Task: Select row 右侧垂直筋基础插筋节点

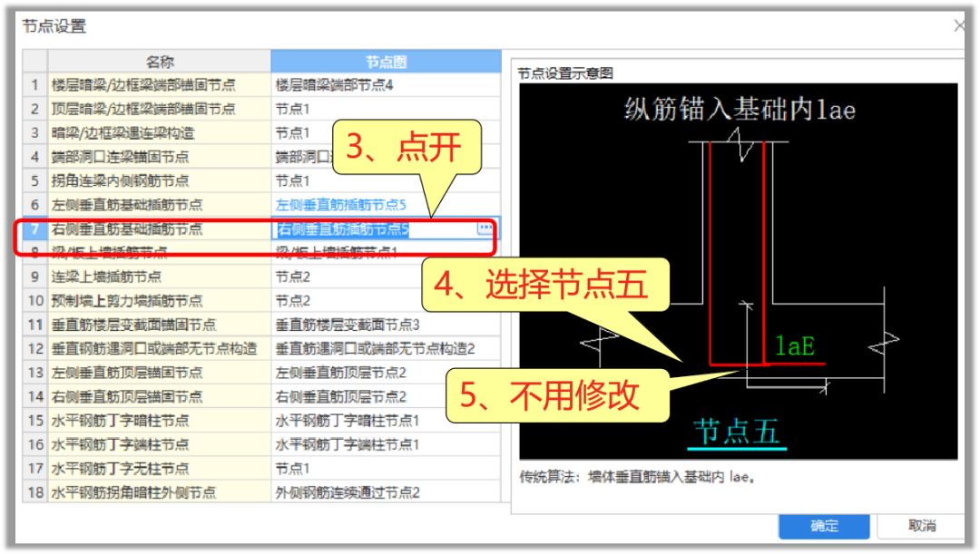Action: click(x=160, y=229)
